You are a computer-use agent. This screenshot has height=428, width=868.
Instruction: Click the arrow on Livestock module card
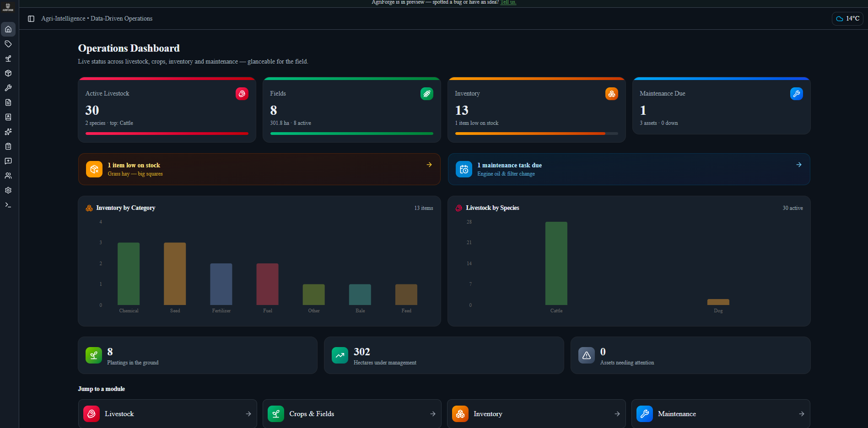(x=248, y=414)
